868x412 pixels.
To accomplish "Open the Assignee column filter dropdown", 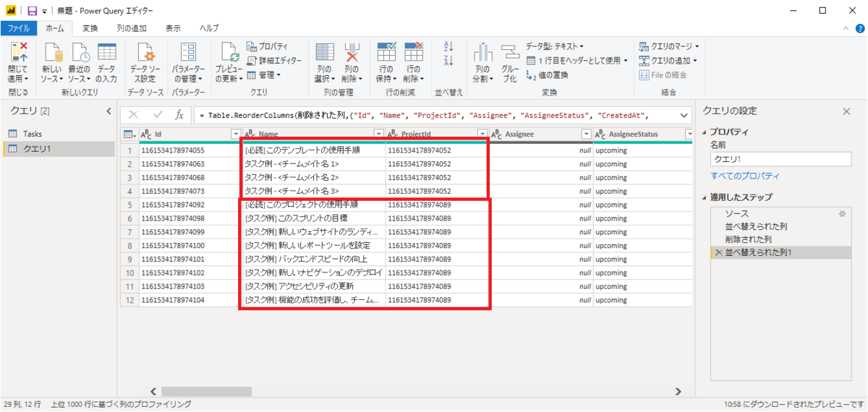I will [x=587, y=134].
